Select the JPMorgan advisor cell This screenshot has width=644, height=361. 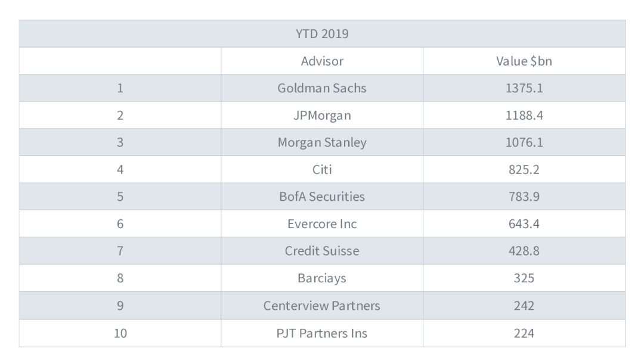click(x=322, y=116)
